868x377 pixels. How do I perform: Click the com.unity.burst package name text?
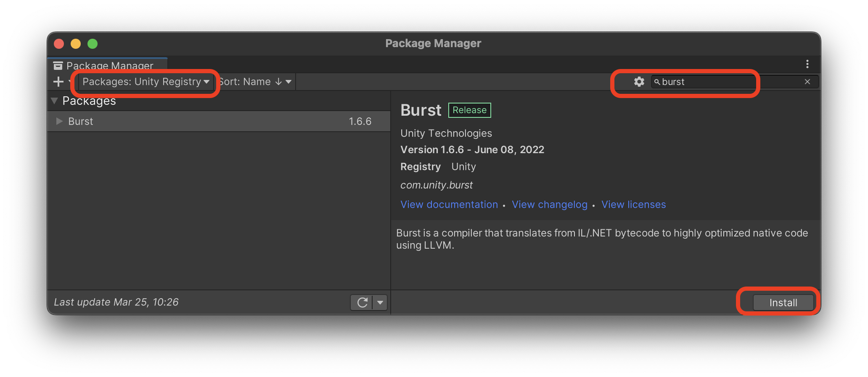(437, 185)
